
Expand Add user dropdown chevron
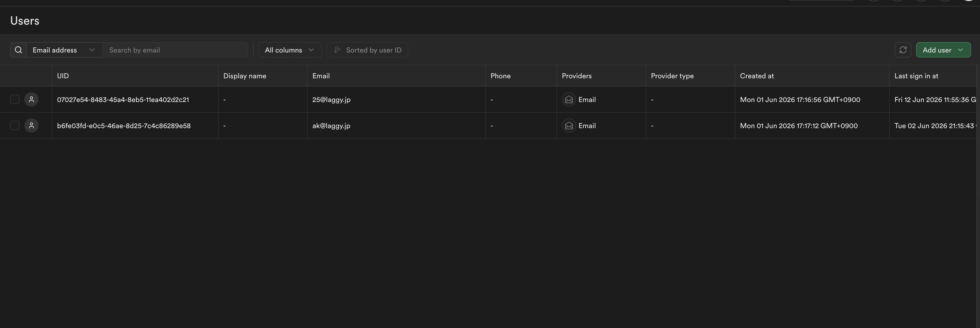pos(960,50)
